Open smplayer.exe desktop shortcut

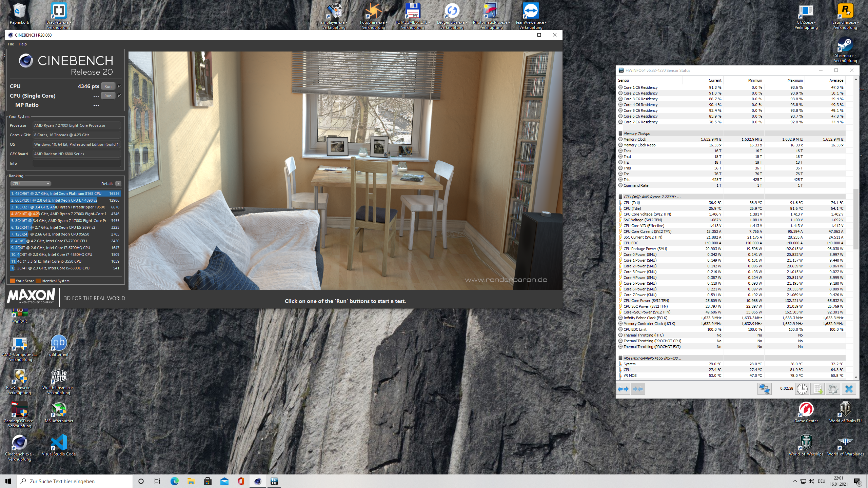(x=334, y=16)
